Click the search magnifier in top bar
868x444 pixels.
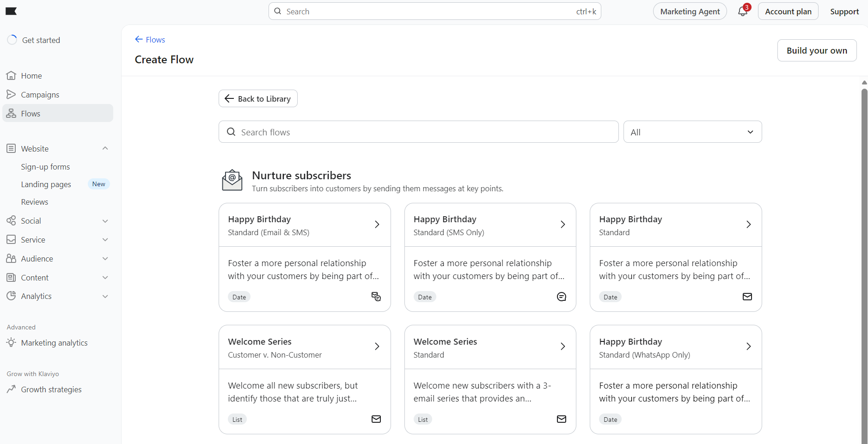pyautogui.click(x=278, y=11)
